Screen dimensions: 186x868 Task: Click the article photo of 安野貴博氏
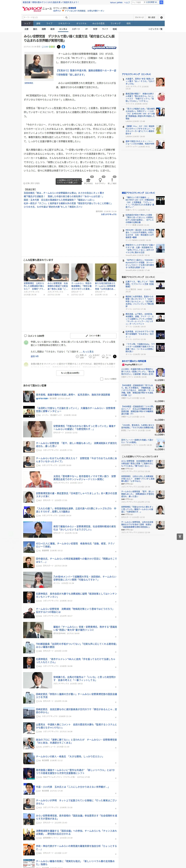pyautogui.click(x=39, y=67)
